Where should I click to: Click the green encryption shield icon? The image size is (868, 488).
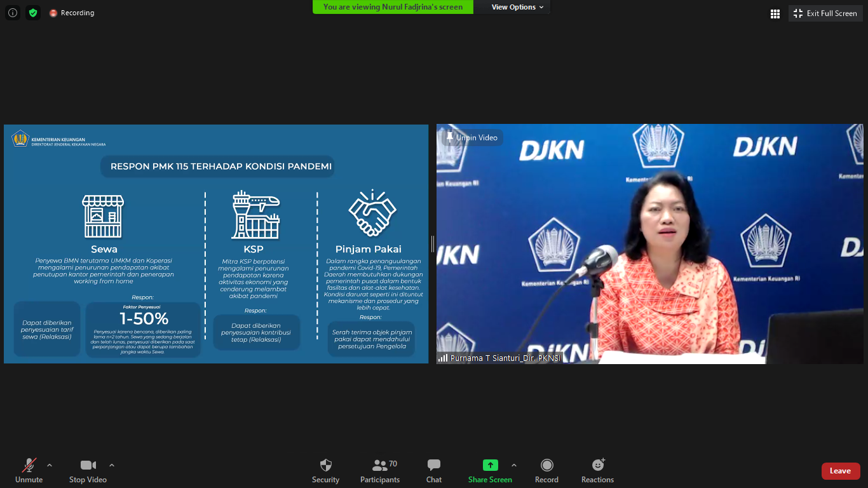coord(33,13)
